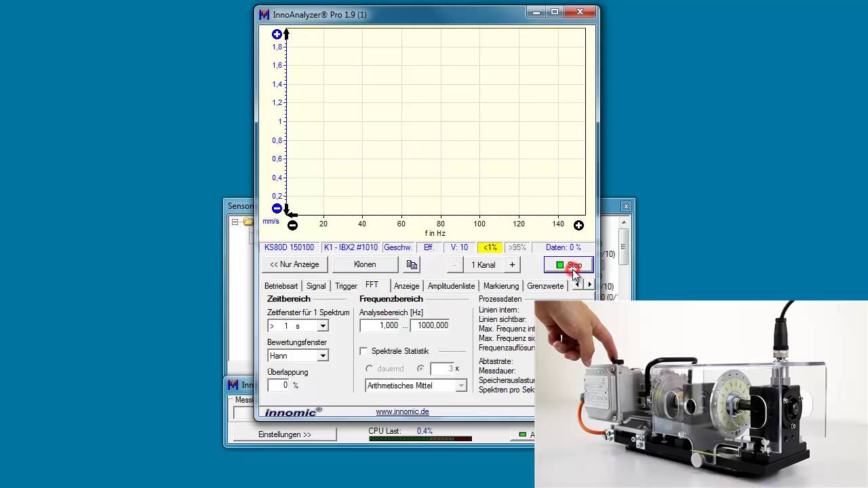
Task: Click the 1 Kanal button
Action: click(x=484, y=265)
